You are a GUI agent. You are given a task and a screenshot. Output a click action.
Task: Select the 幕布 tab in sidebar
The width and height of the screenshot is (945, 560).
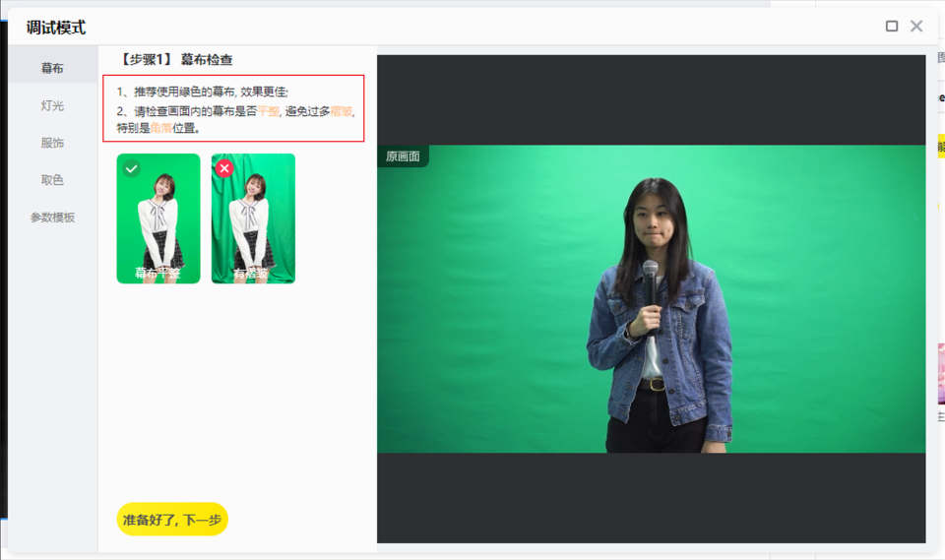(52, 68)
